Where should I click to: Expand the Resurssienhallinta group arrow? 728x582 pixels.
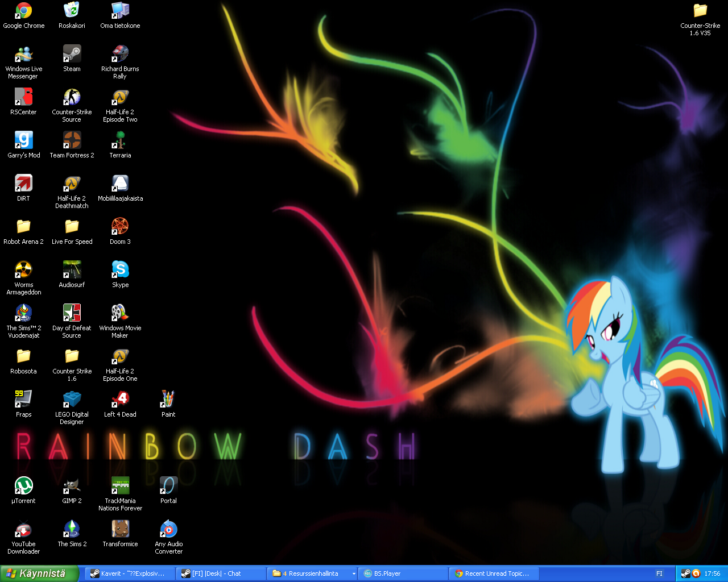pyautogui.click(x=354, y=574)
